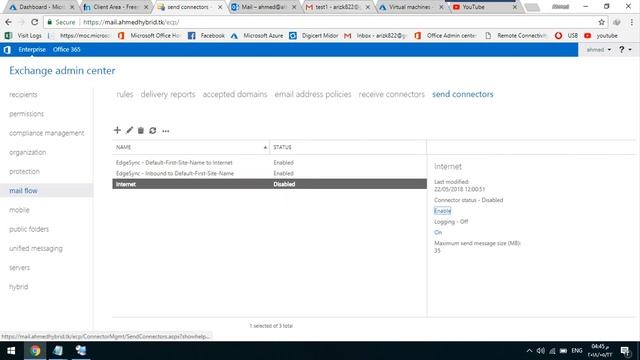Switch to Virtual machines browser tab

coord(410,7)
